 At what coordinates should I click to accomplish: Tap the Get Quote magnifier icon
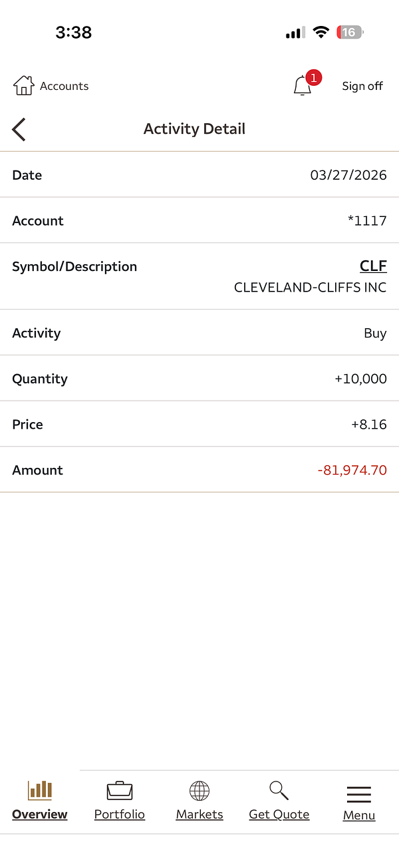(279, 790)
